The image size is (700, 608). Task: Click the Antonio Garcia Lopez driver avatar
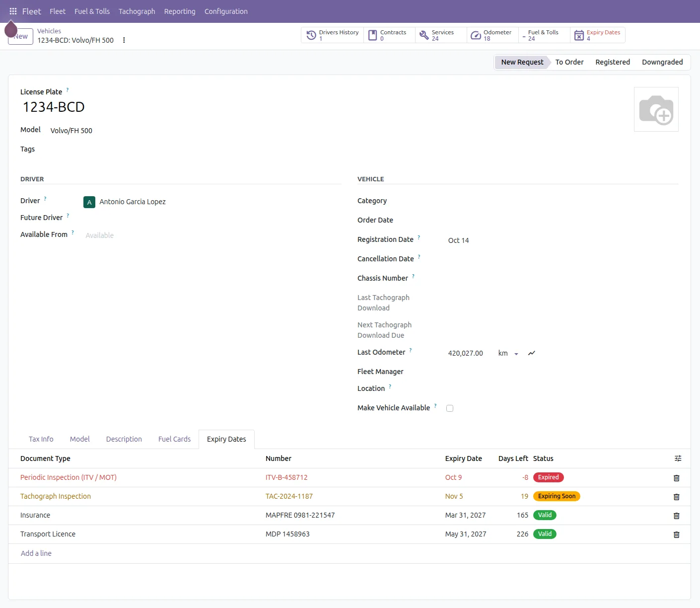pyautogui.click(x=89, y=202)
